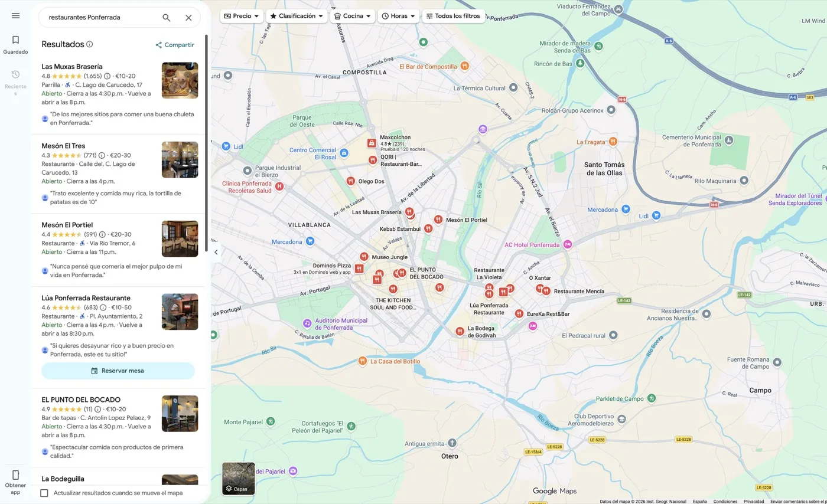Viewport: 827px width, 504px height.
Task: Open Todos los filtros
Action: coord(454,16)
